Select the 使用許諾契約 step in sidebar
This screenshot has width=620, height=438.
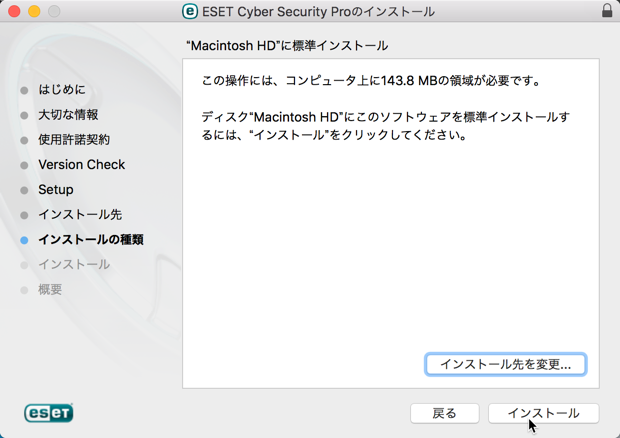[x=74, y=140]
